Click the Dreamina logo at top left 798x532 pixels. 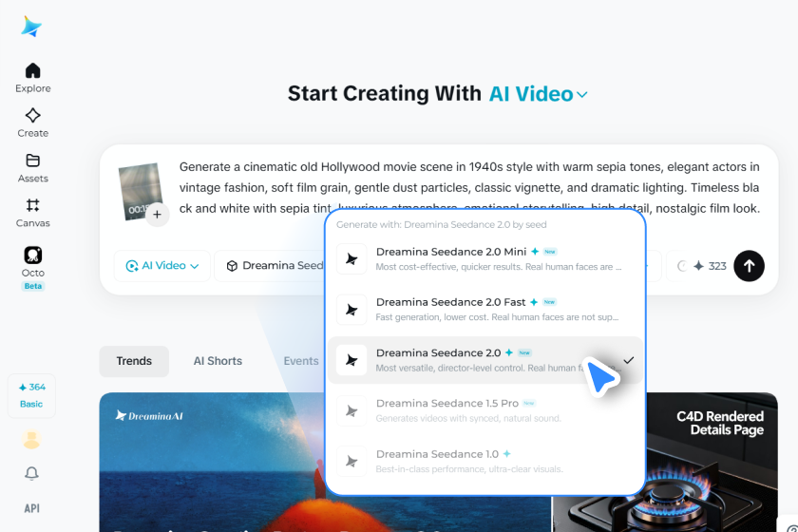pyautogui.click(x=31, y=27)
